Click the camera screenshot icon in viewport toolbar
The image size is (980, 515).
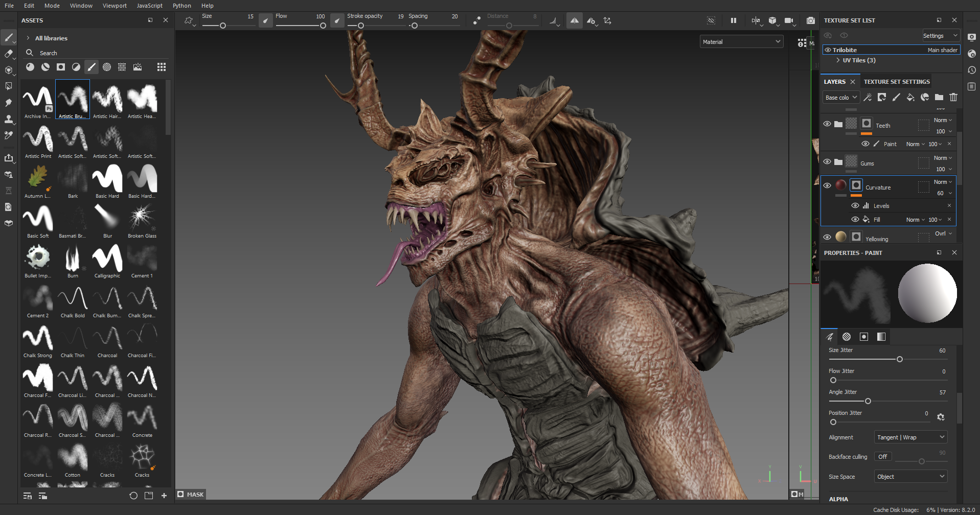(811, 21)
